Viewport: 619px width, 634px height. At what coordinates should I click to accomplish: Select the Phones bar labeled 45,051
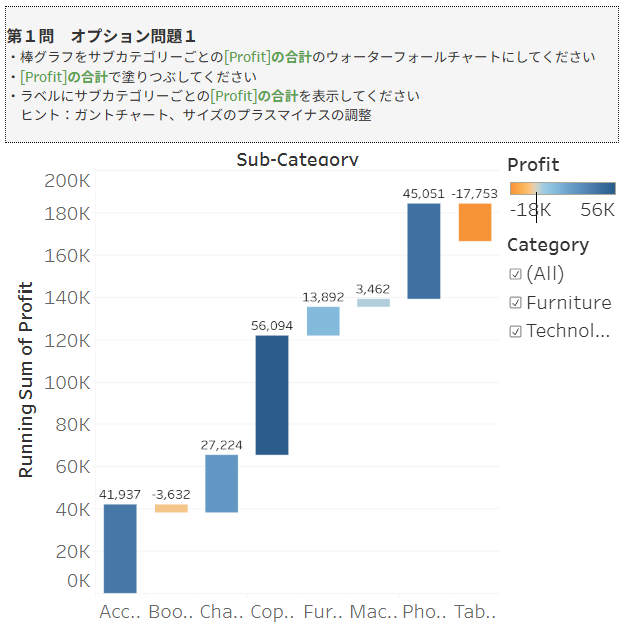tap(424, 251)
